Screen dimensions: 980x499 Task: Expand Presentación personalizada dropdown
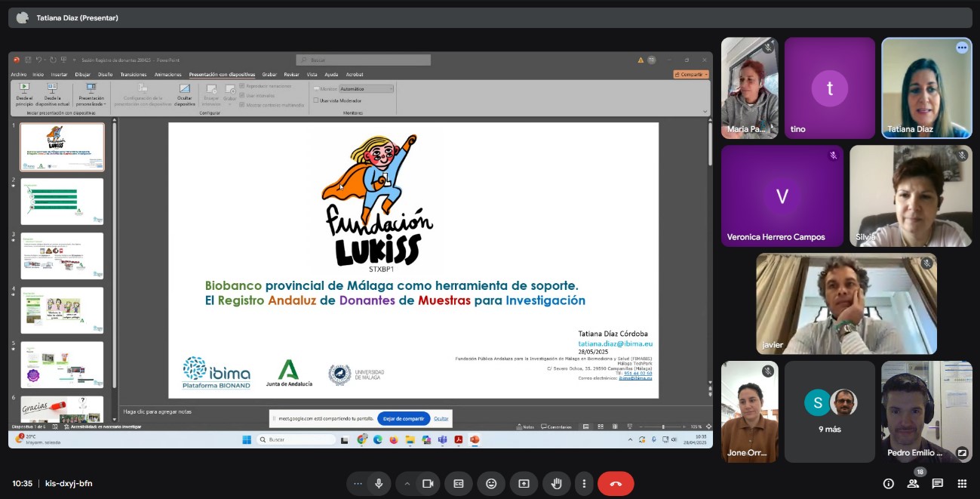coord(91,95)
